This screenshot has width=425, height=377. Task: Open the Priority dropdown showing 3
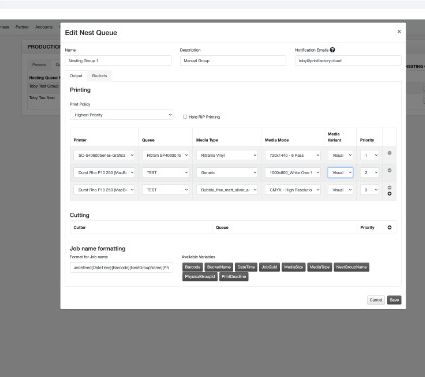coord(370,190)
